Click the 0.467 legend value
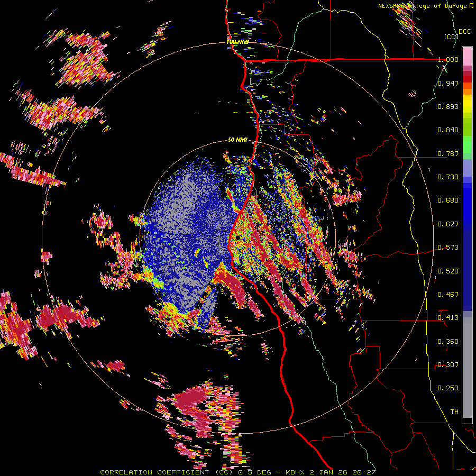 click(448, 294)
